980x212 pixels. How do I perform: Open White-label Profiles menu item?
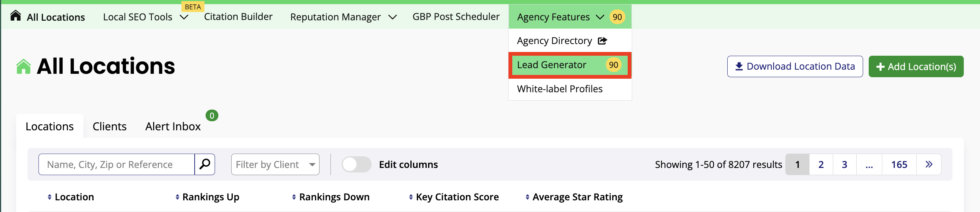(560, 89)
